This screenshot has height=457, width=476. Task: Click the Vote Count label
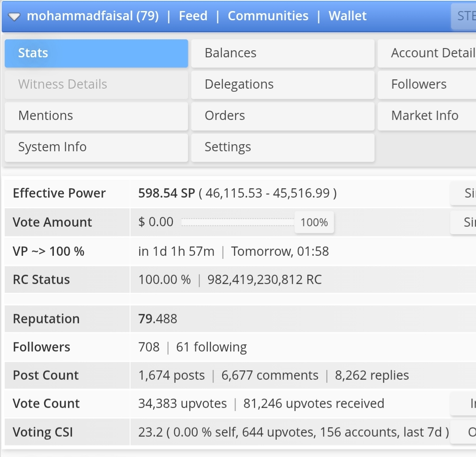point(46,404)
